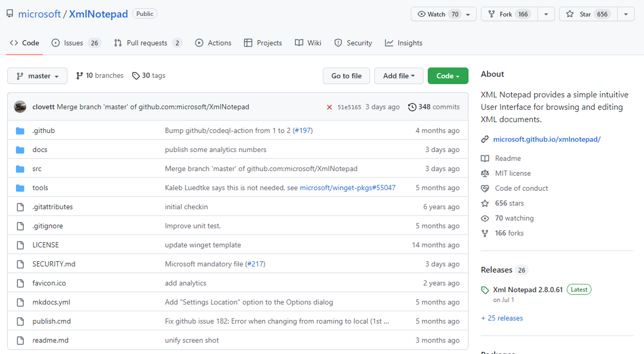Image resolution: width=644 pixels, height=354 pixels.
Task: Click the repository book icon beside microsoft
Action: click(10, 14)
